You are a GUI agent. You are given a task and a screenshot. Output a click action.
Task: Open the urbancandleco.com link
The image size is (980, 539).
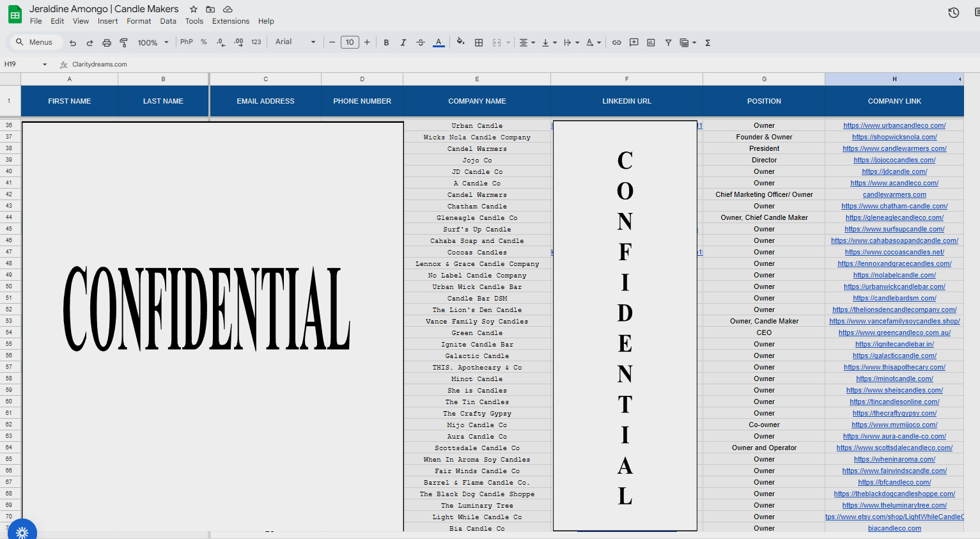[894, 126]
